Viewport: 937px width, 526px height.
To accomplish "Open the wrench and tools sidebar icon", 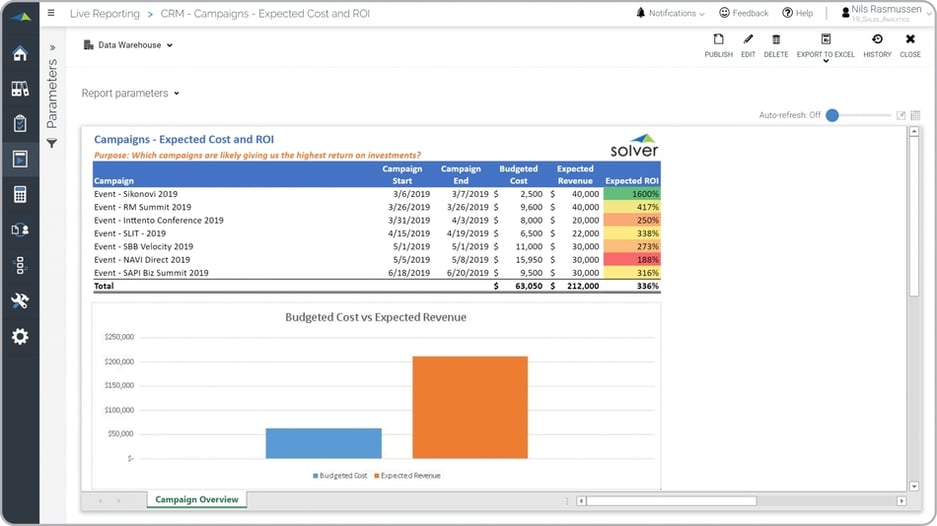I will (x=20, y=300).
